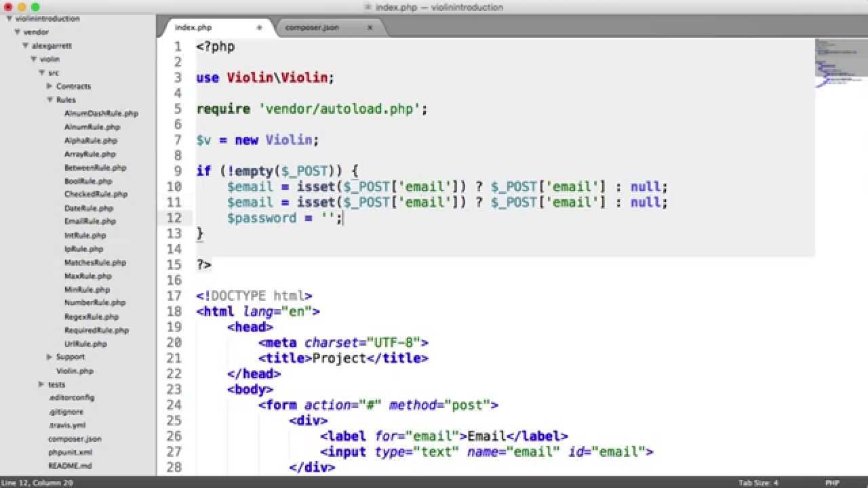
Task: Switch to the composer.json tab
Action: tap(312, 28)
